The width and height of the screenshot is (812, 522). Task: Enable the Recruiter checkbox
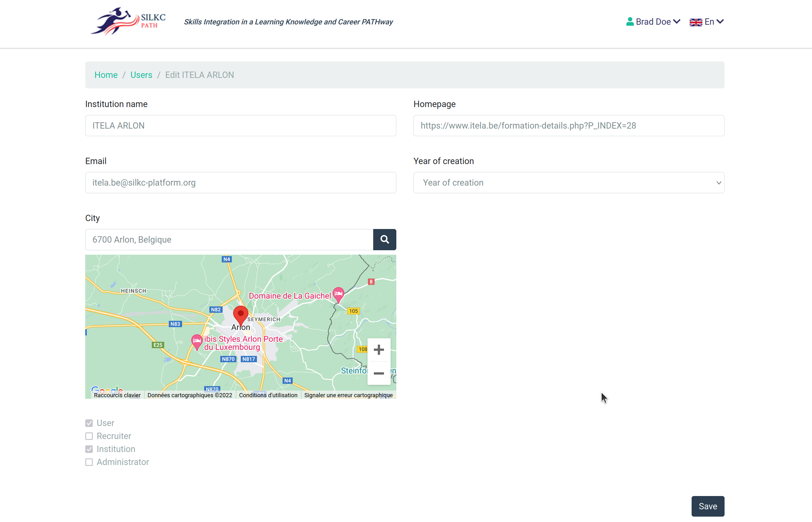[x=89, y=436]
